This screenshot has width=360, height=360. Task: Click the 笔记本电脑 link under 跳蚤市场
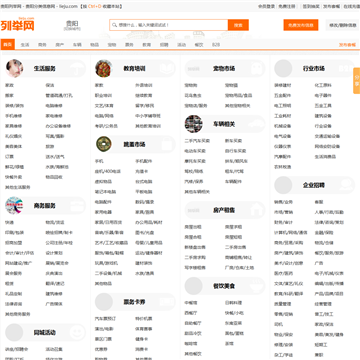[x=105, y=192]
